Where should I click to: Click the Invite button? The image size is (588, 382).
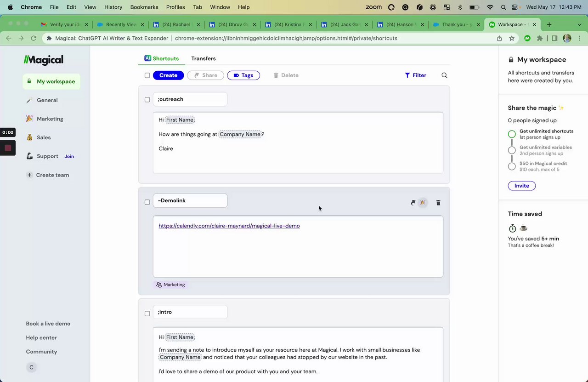click(x=522, y=186)
